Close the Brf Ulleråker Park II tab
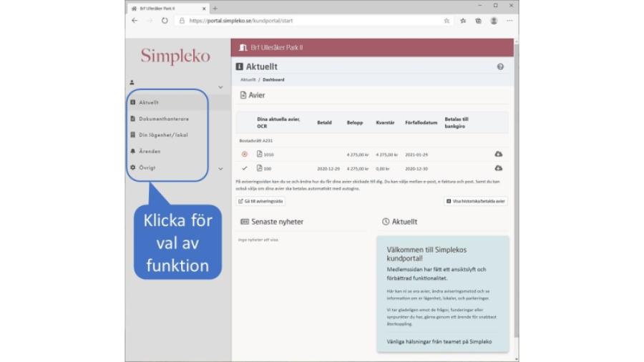 coord(204,8)
